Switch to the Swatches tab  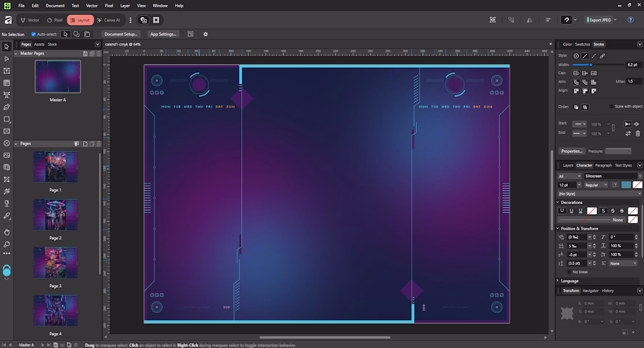582,44
